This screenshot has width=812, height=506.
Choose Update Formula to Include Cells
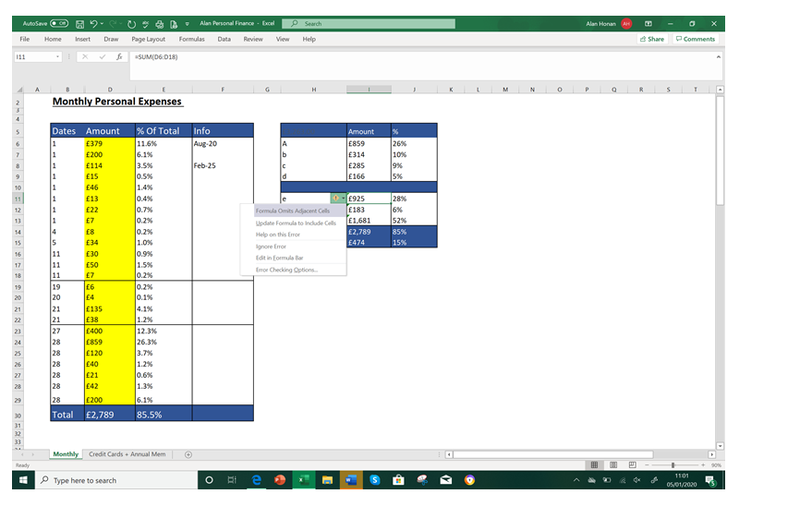[296, 223]
